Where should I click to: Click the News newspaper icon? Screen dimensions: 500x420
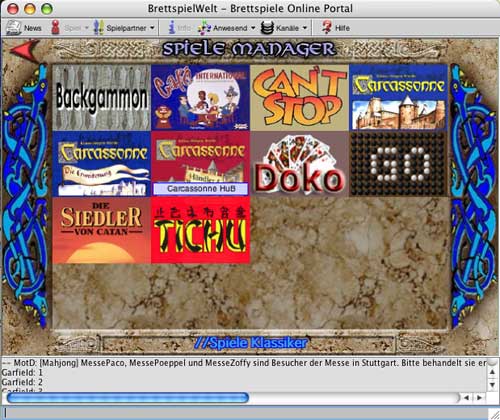[13, 28]
